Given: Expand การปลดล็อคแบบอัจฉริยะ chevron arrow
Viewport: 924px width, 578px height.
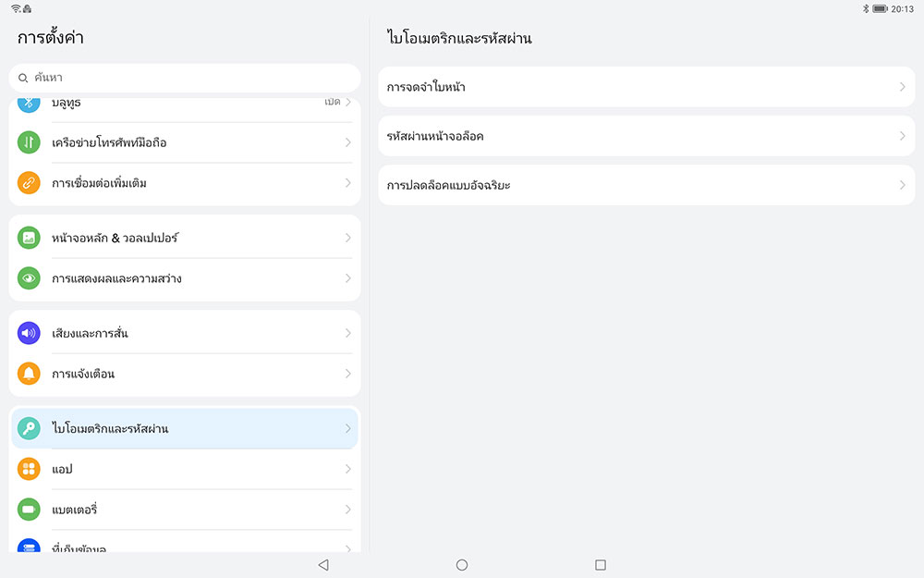Looking at the screenshot, I should [902, 185].
